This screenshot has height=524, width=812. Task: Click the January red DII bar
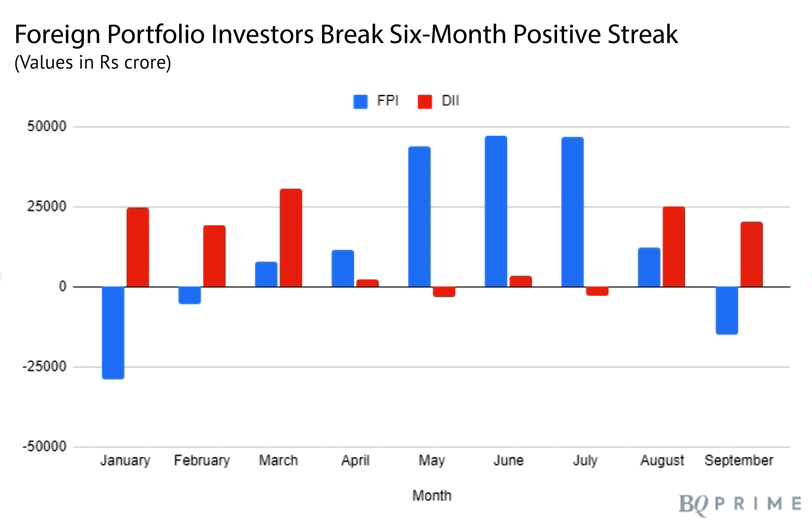pyautogui.click(x=138, y=247)
